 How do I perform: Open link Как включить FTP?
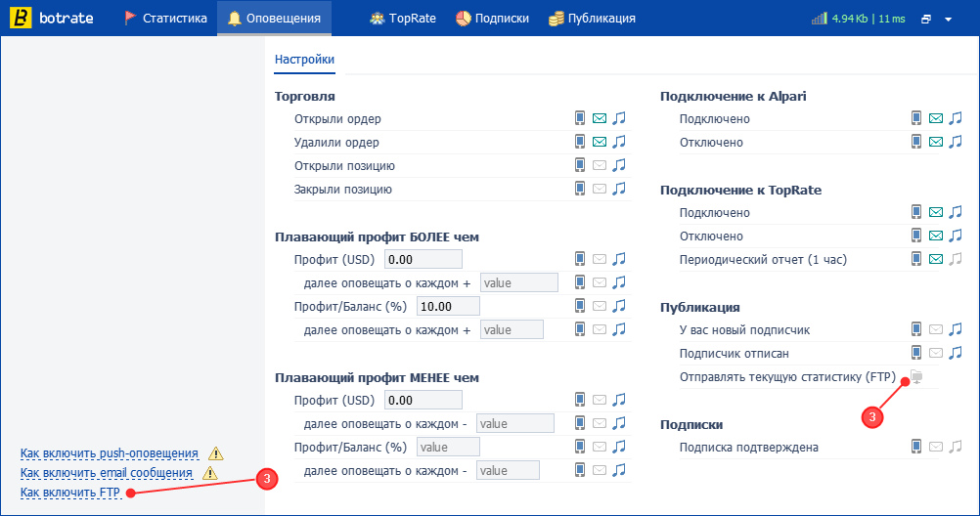click(70, 493)
